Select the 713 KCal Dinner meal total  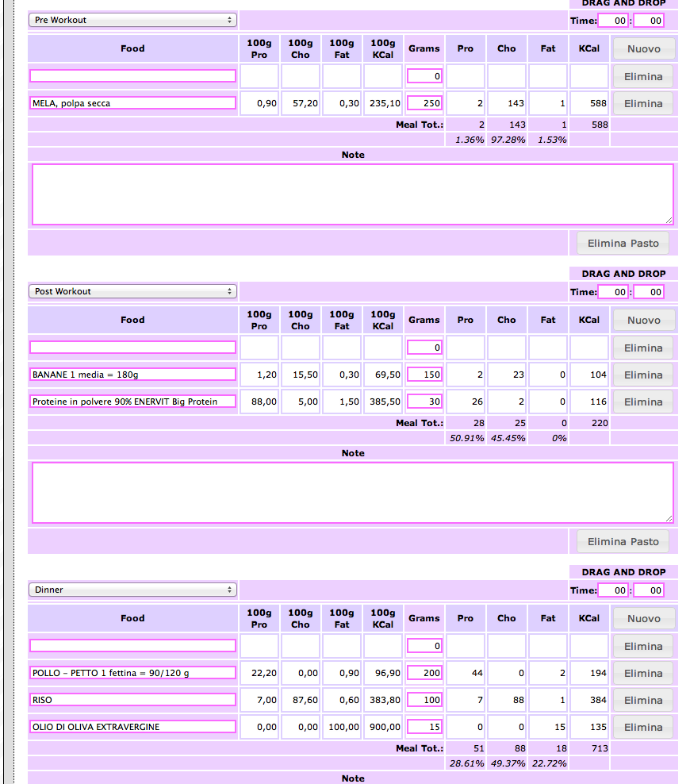pos(600,748)
